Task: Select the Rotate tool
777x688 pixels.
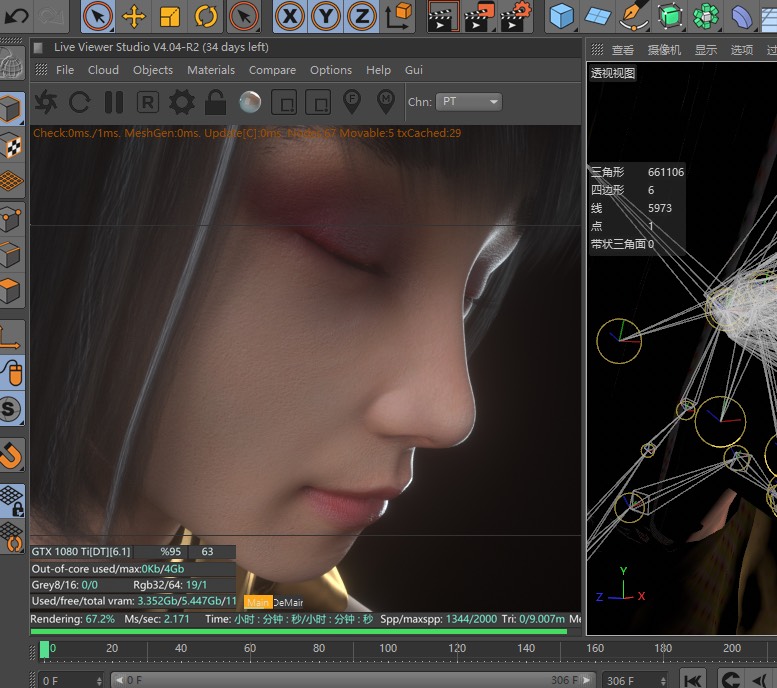Action: [x=206, y=16]
